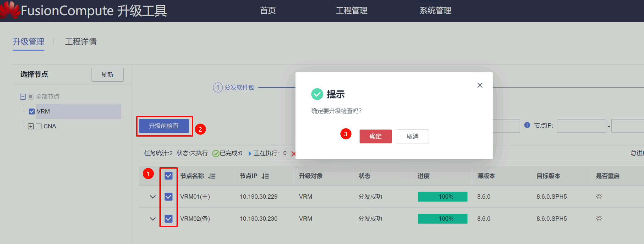Image resolution: width=644 pixels, height=244 pixels.
Task: Collapse the all-nodes tree root
Action: coord(23,97)
